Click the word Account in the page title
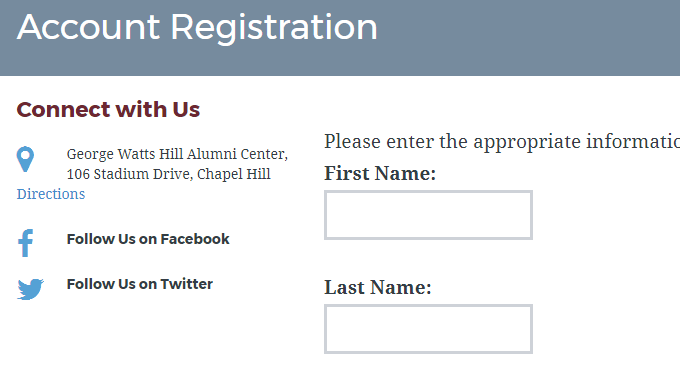Image resolution: width=680 pixels, height=366 pixels. click(88, 27)
